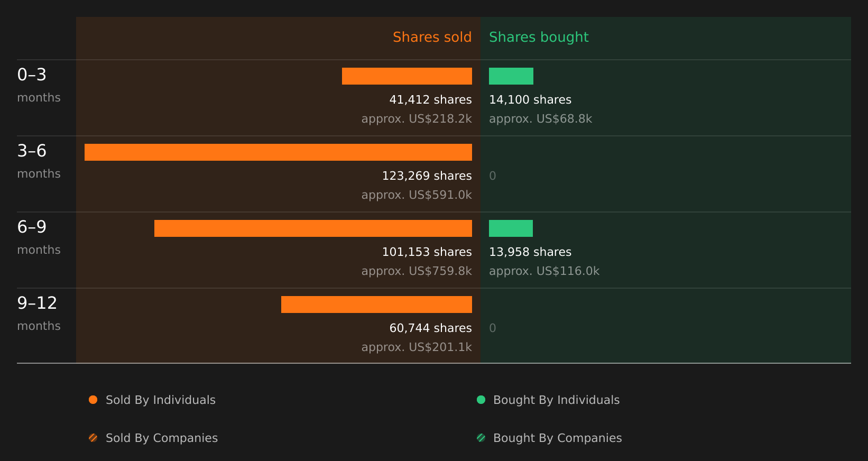Select the 13,958 shares value

click(x=530, y=252)
